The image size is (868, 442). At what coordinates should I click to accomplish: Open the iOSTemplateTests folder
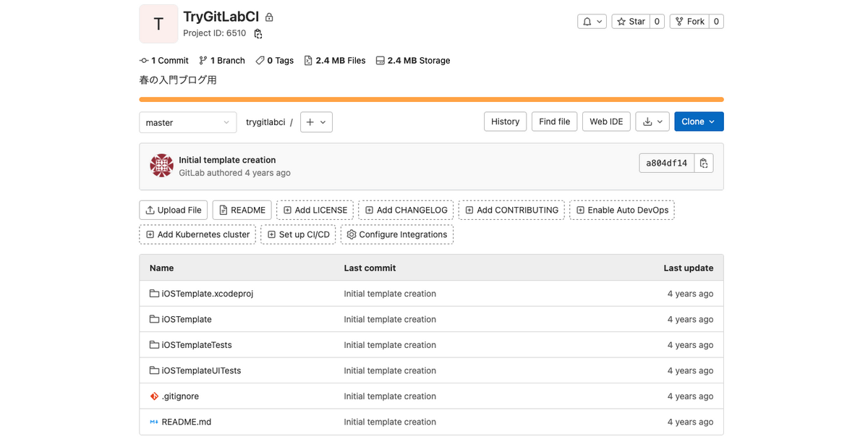(197, 345)
